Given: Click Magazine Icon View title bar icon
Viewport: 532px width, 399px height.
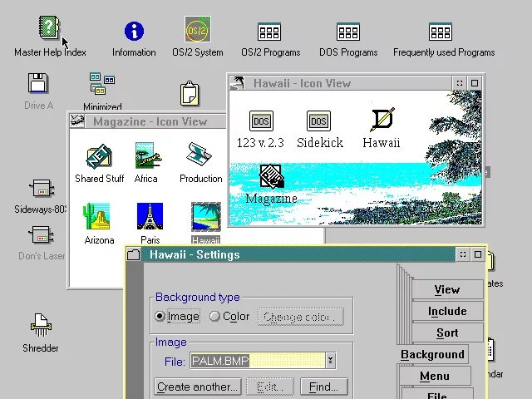Looking at the screenshot, I should point(77,121).
